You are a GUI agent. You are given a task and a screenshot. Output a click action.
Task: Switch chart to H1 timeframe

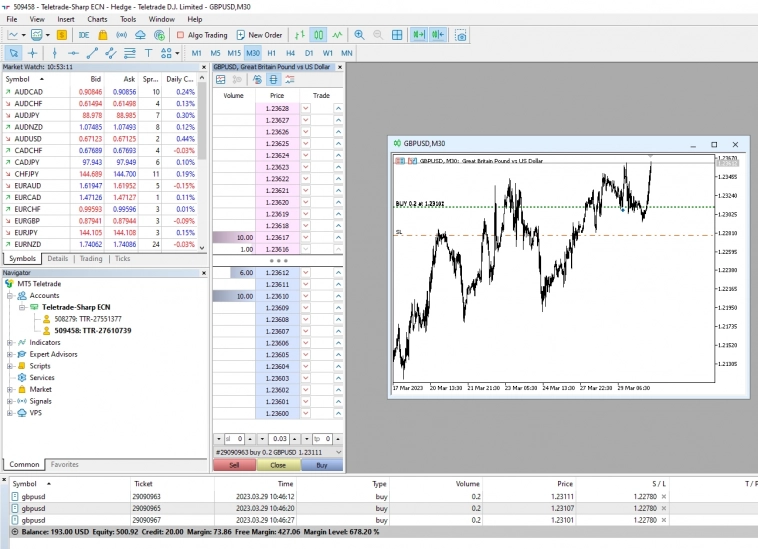coord(271,53)
